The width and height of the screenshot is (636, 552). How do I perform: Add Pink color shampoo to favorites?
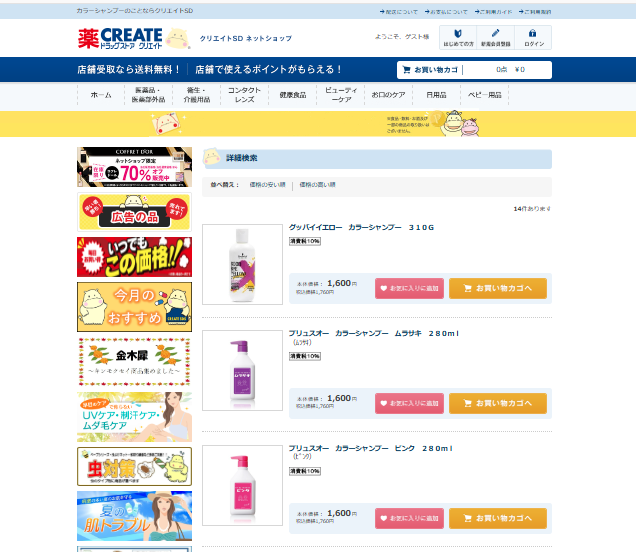click(x=409, y=518)
